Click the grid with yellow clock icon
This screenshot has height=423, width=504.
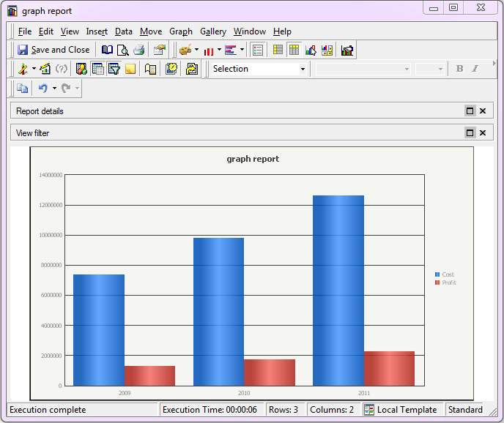click(x=171, y=68)
